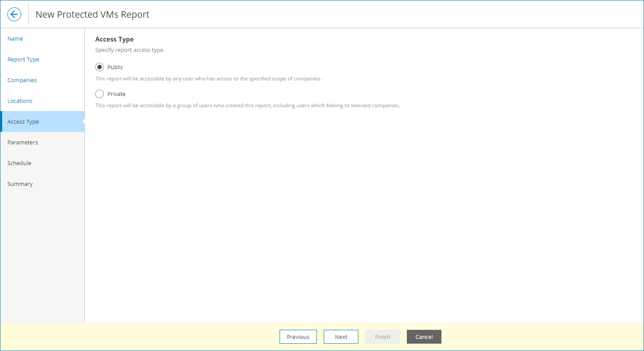The image size is (644, 351).
Task: Cancel the New Protected VMs Report wizard
Action: pyautogui.click(x=424, y=337)
